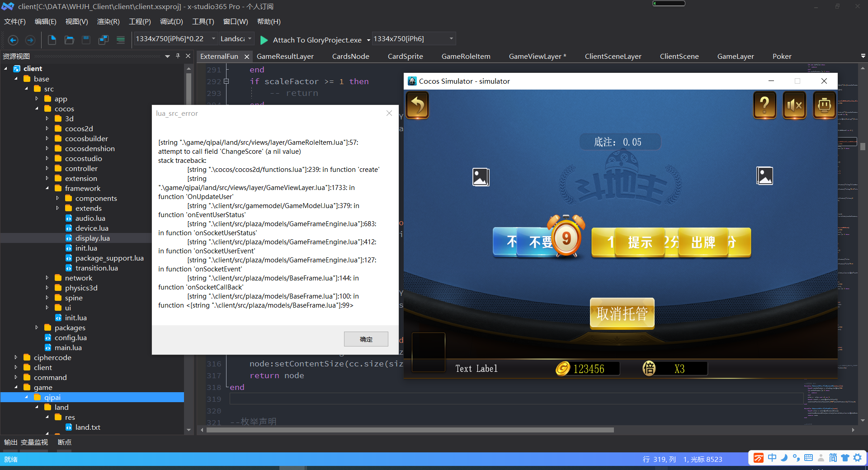The width and height of the screenshot is (868, 470).
Task: Click the green play debug icon
Action: tap(264, 40)
